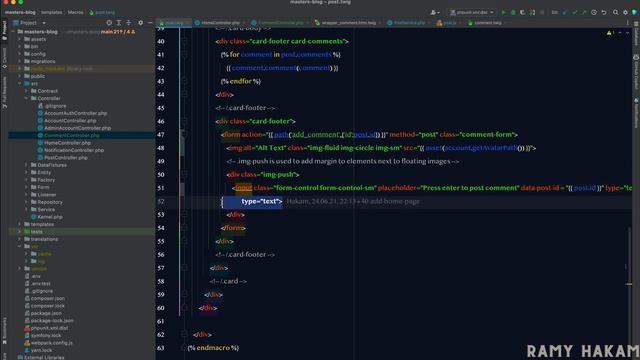This screenshot has height=360, width=640.
Task: Open AdminAccountController.php in the tree
Action: point(78,128)
